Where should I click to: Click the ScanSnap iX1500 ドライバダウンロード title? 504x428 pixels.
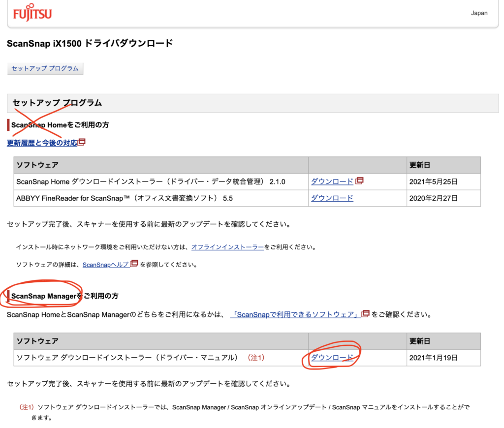[x=90, y=43]
